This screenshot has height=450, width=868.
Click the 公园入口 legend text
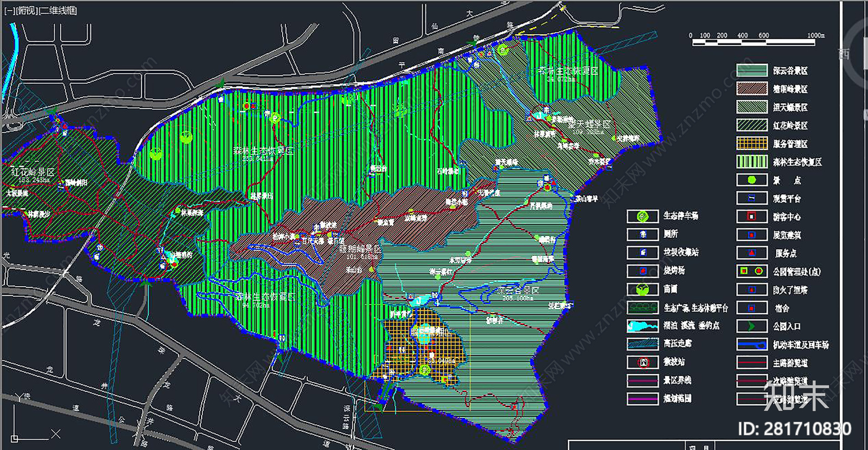tap(787, 326)
